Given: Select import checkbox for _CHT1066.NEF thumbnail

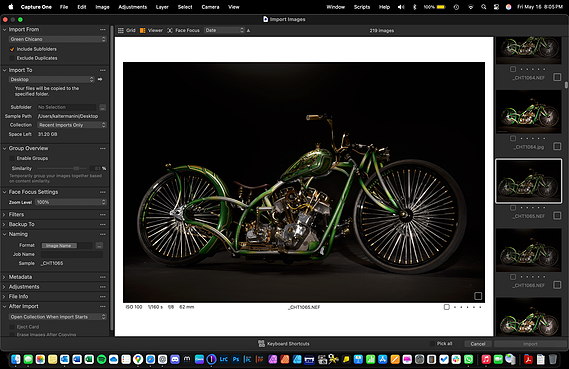Looking at the screenshot, I should [557, 285].
